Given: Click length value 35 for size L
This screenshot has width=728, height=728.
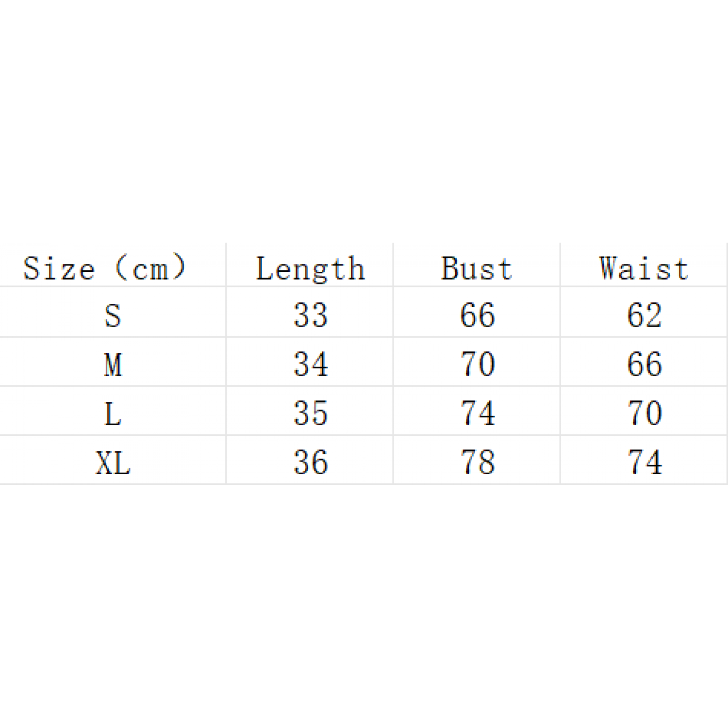Looking at the screenshot, I should coord(311,414).
